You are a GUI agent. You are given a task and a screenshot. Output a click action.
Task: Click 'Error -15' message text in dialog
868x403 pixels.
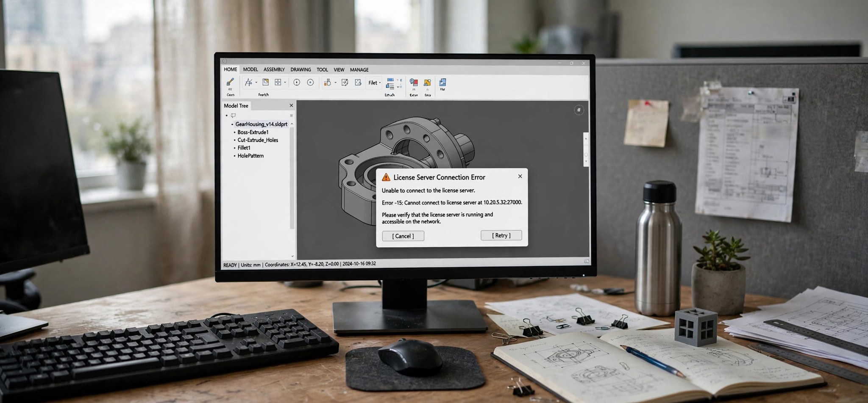tap(452, 202)
